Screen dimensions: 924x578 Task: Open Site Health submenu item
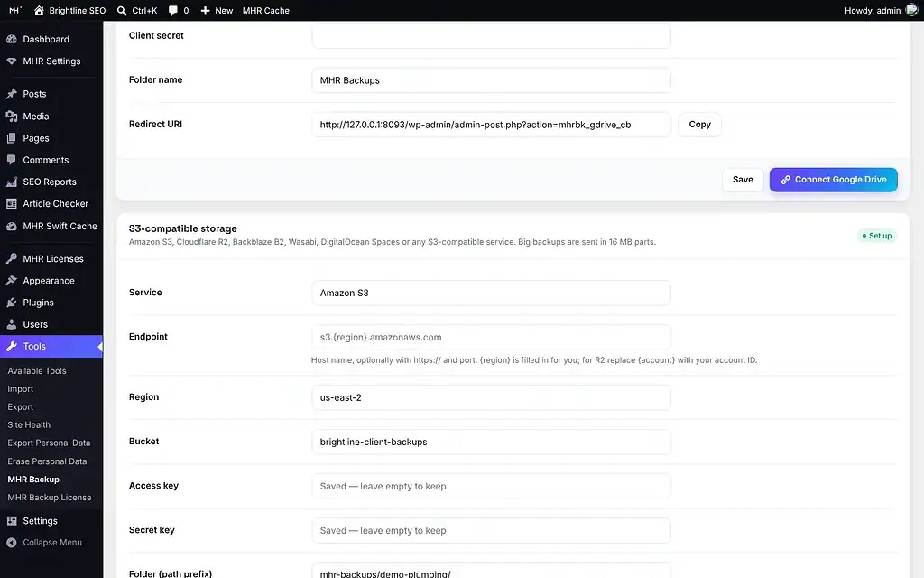point(29,424)
